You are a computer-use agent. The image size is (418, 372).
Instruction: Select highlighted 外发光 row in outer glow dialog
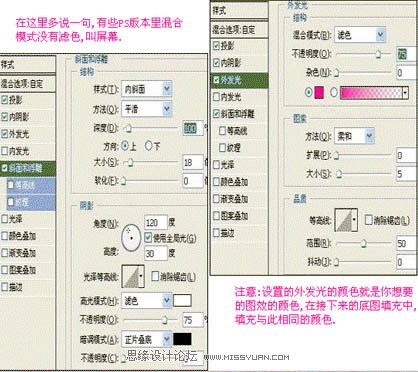(239, 80)
